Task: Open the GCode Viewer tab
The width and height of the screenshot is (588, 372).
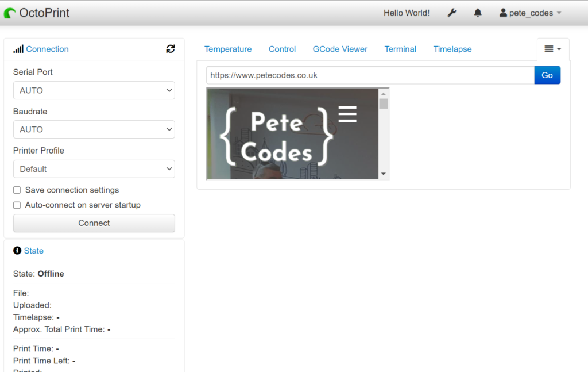Action: coord(340,49)
